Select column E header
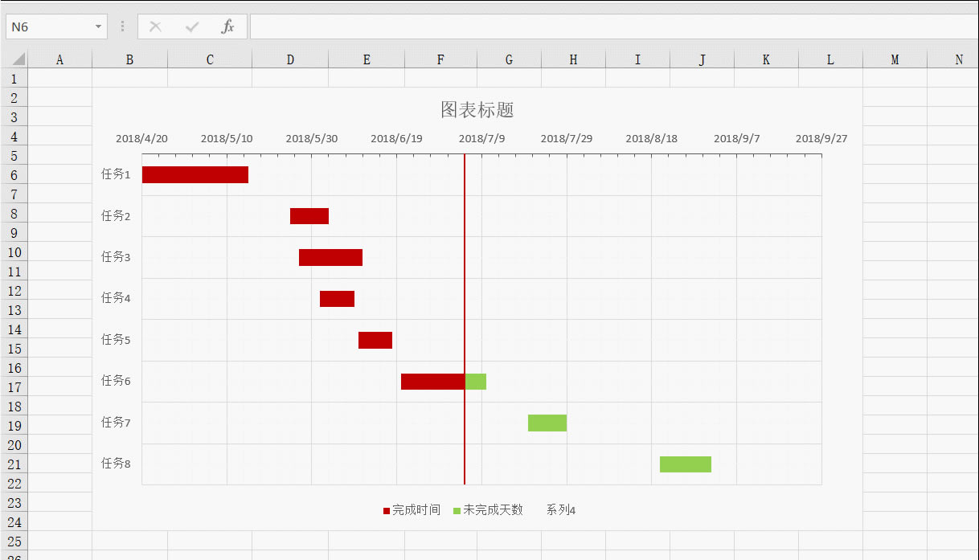This screenshot has height=560, width=979. [367, 59]
